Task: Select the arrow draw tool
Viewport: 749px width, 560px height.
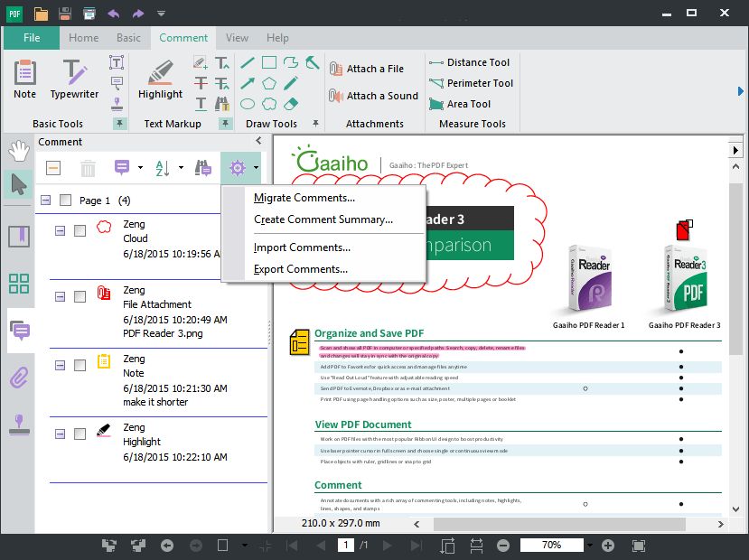Action: pyautogui.click(x=248, y=83)
